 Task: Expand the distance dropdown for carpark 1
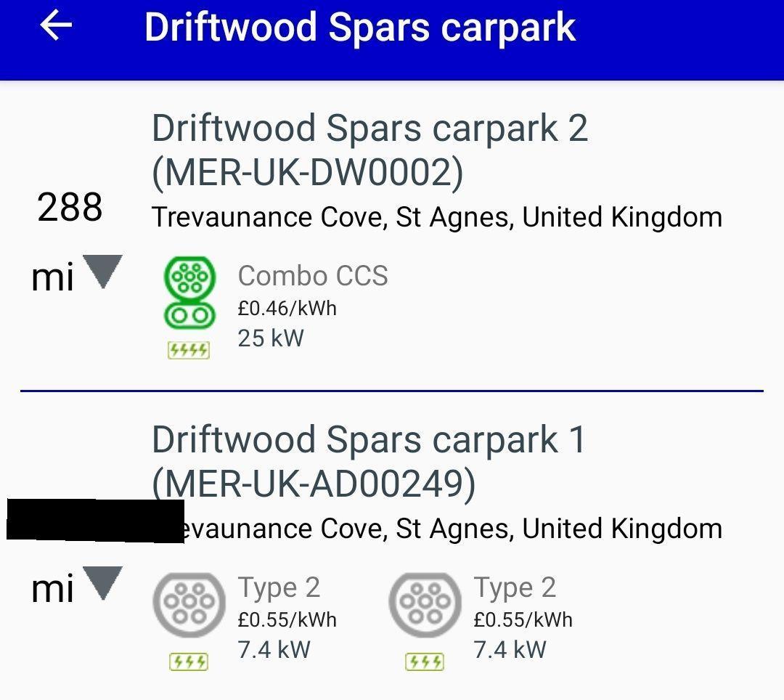tap(103, 582)
